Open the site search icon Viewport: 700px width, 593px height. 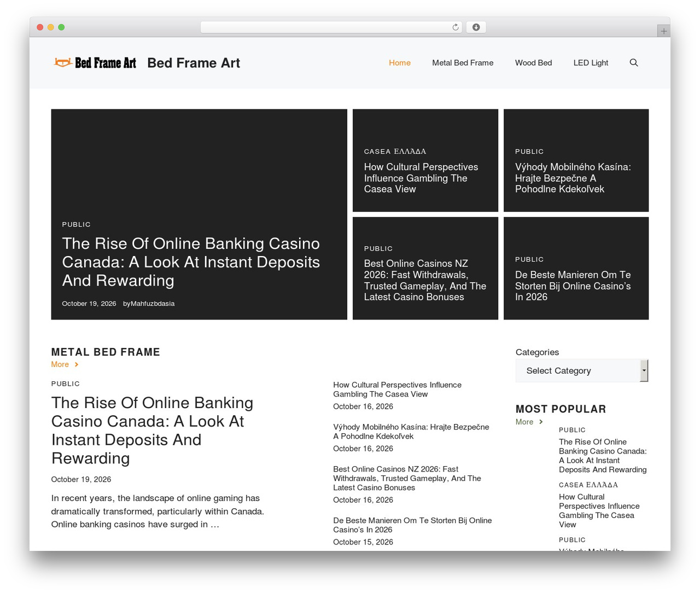tap(634, 63)
